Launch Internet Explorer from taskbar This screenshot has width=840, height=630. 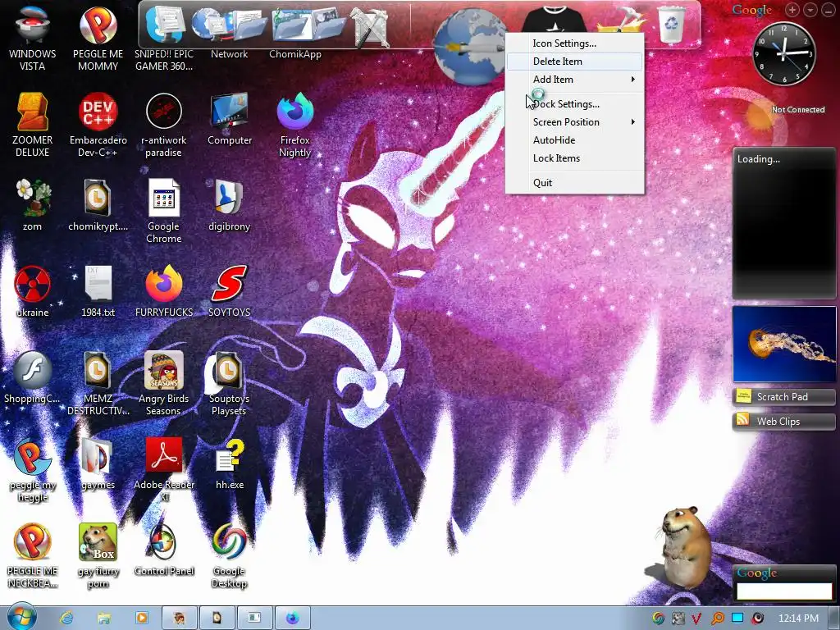(66, 619)
